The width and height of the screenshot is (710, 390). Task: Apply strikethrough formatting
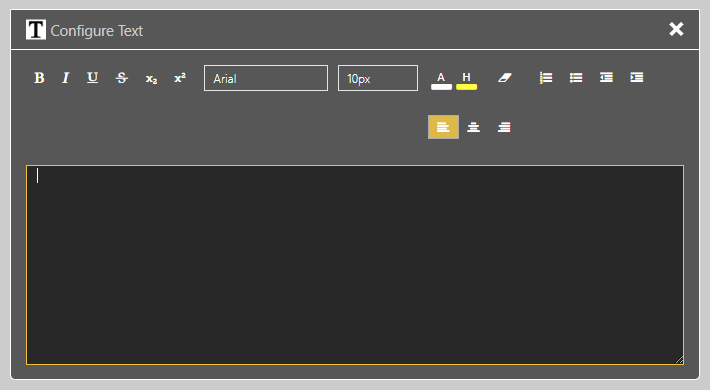point(121,78)
